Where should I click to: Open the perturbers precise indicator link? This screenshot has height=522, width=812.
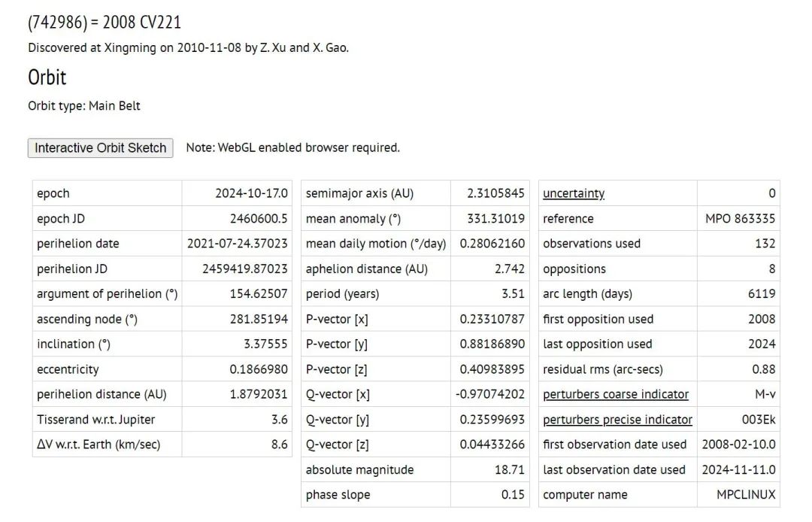click(x=617, y=420)
